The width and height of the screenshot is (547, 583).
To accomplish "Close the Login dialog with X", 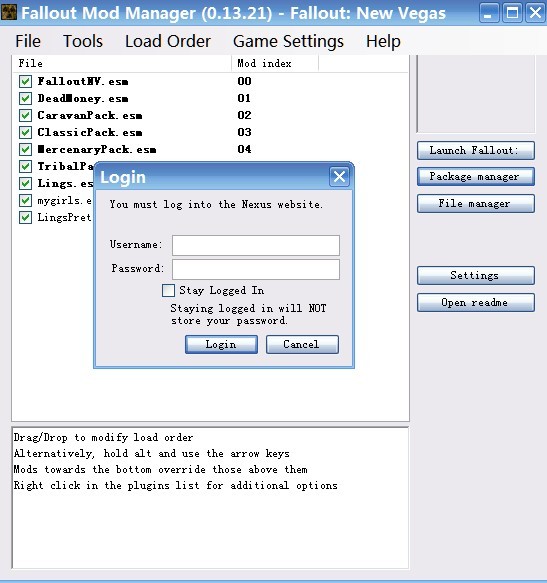I will pyautogui.click(x=339, y=177).
